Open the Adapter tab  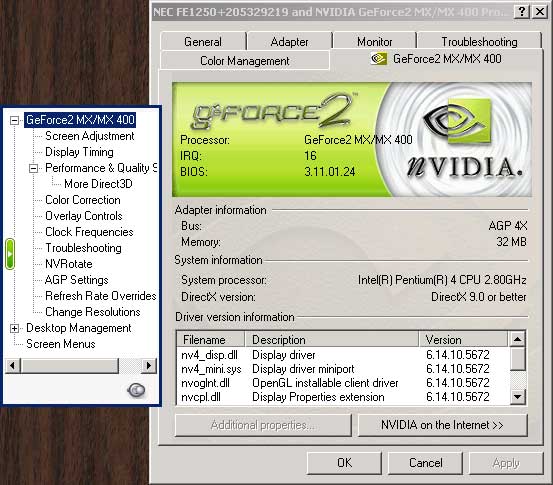[289, 42]
